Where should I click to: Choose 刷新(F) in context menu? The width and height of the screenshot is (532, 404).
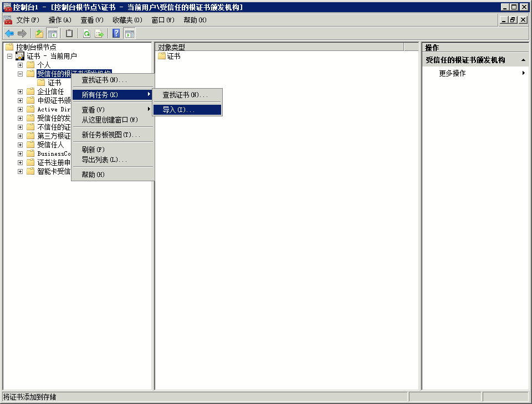point(113,150)
